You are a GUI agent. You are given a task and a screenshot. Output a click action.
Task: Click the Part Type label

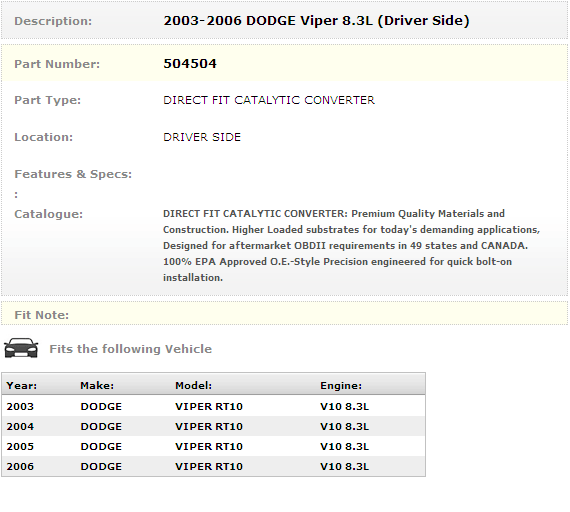click(48, 100)
